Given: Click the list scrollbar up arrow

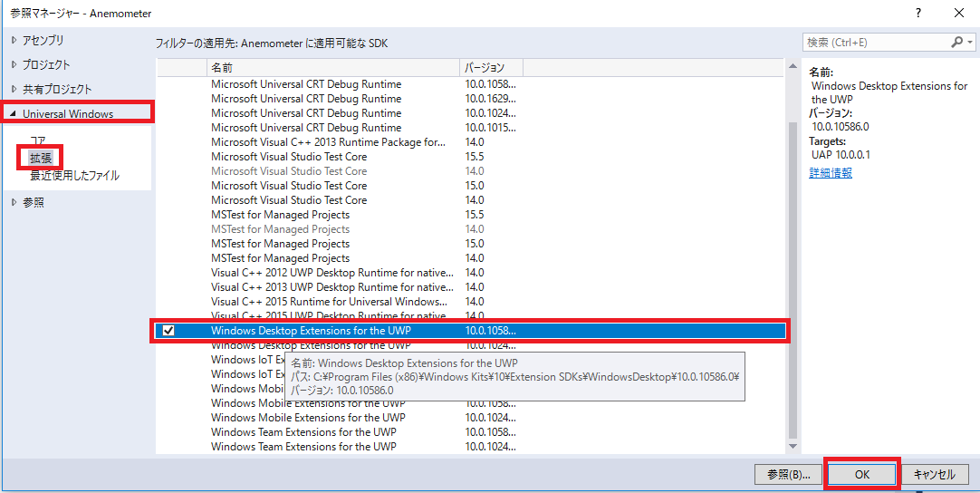Looking at the screenshot, I should [793, 66].
